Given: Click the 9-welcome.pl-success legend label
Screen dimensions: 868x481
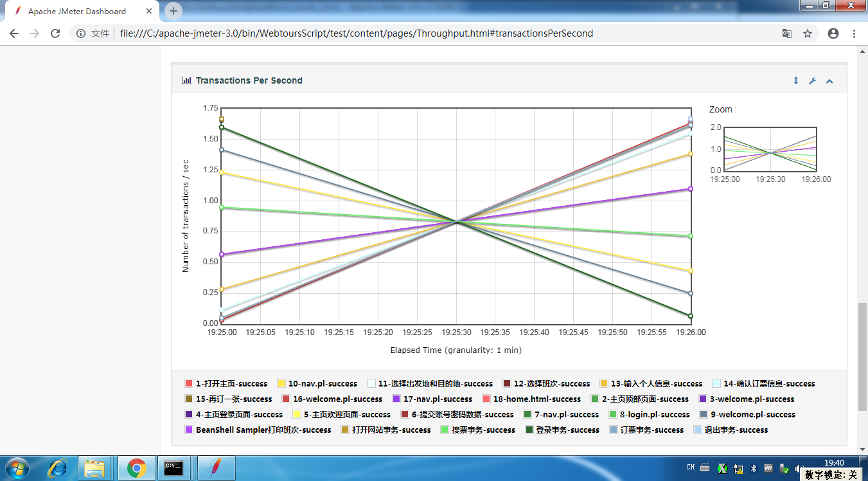Looking at the screenshot, I should tap(753, 415).
